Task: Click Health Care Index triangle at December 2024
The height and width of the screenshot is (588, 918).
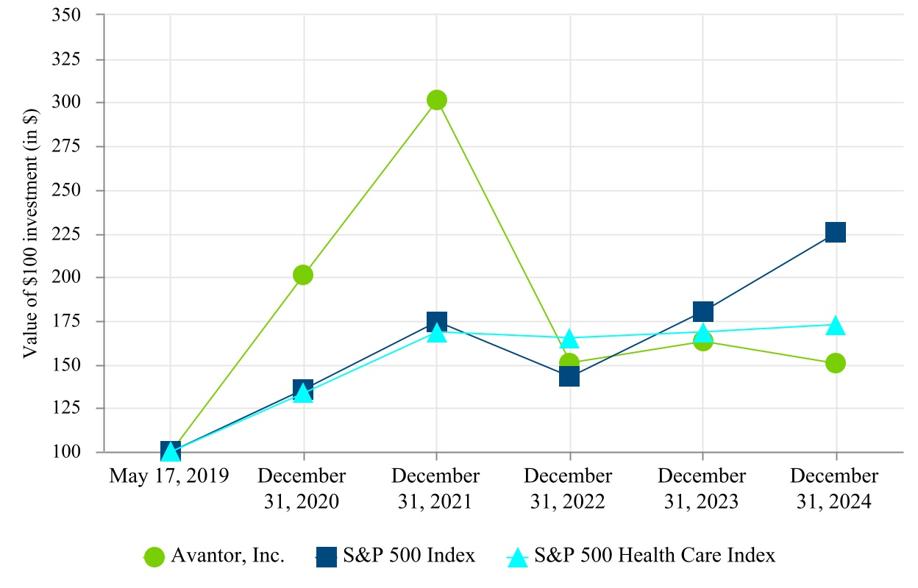Action: (836, 326)
